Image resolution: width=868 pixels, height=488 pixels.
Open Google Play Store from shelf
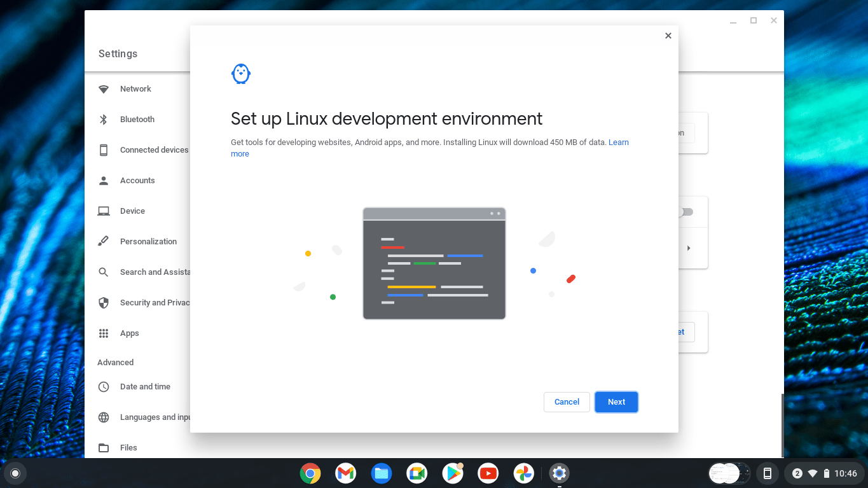(x=453, y=473)
